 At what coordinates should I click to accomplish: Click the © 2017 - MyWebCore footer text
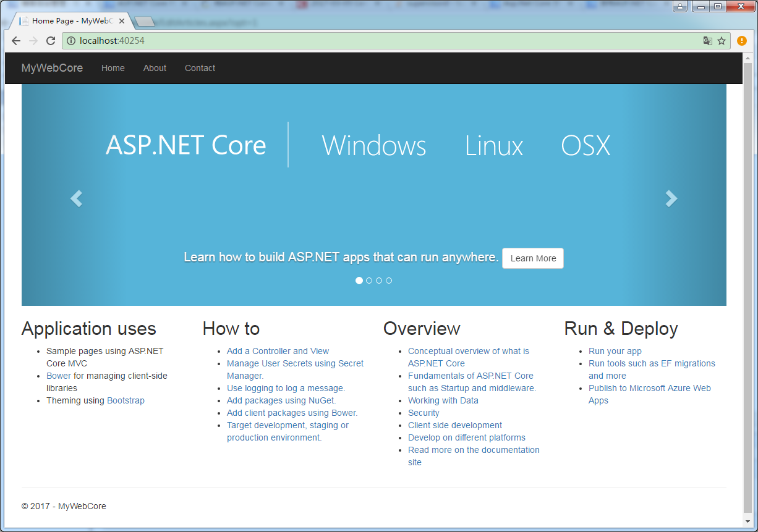[x=64, y=506]
